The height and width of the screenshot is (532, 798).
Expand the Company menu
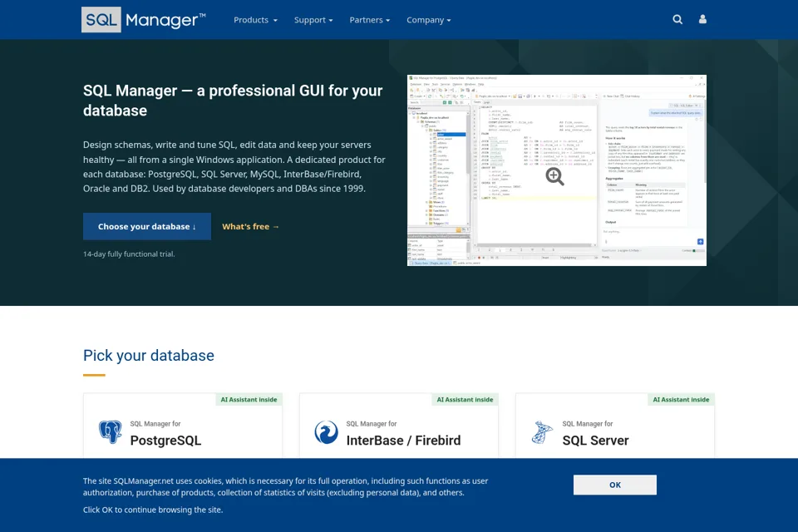429,20
